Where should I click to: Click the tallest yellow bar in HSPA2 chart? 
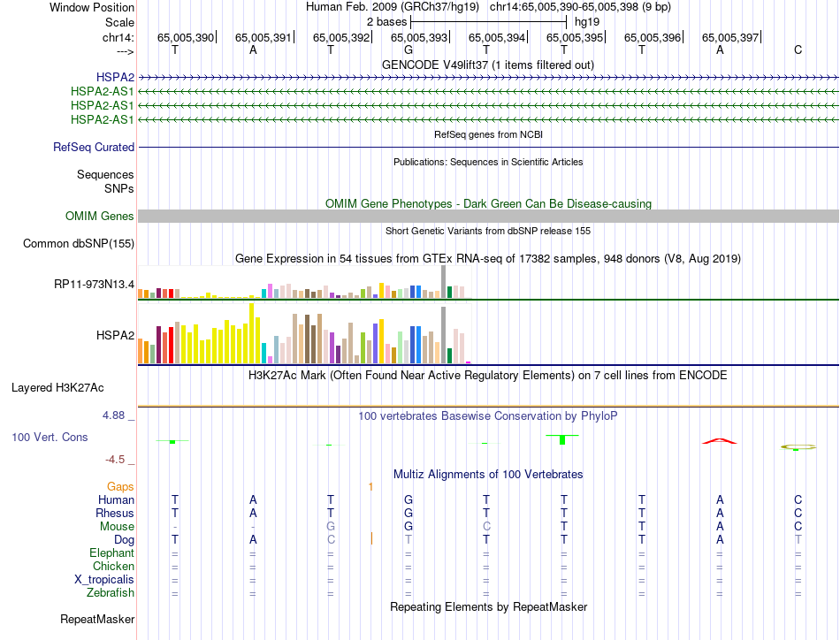(252, 333)
